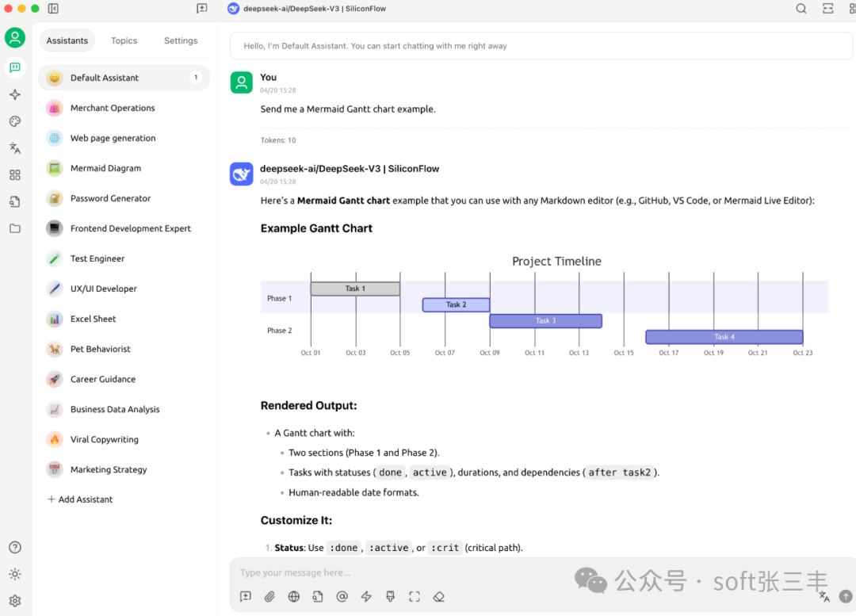
Task: Click into the message input field
Action: pyautogui.click(x=541, y=573)
